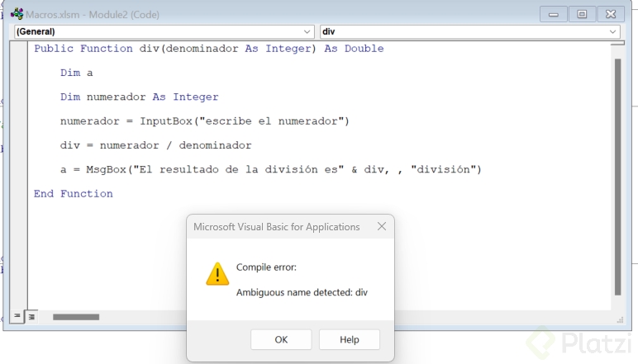Click the 'End Function' line

[74, 193]
